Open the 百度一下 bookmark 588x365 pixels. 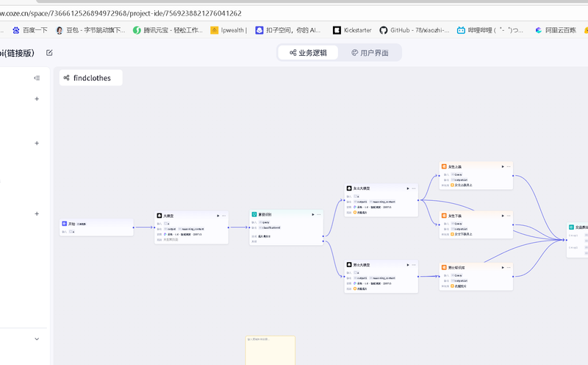pyautogui.click(x=30, y=30)
